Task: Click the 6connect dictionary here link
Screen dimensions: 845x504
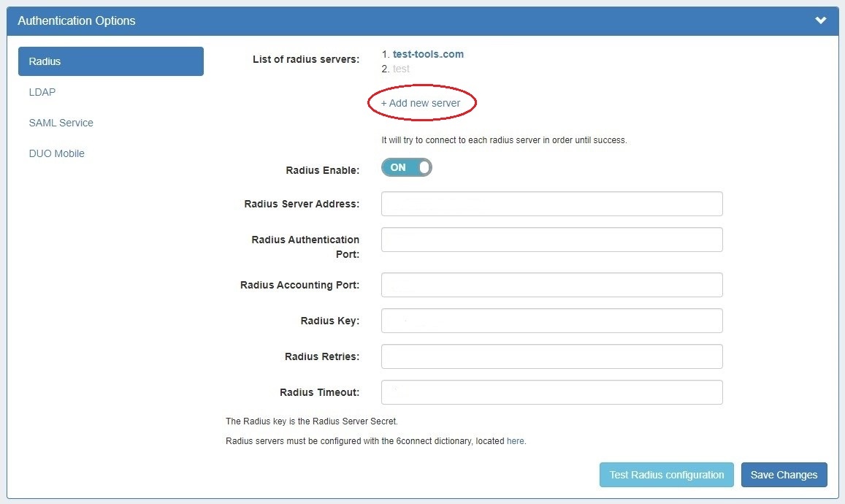Action: tap(516, 440)
